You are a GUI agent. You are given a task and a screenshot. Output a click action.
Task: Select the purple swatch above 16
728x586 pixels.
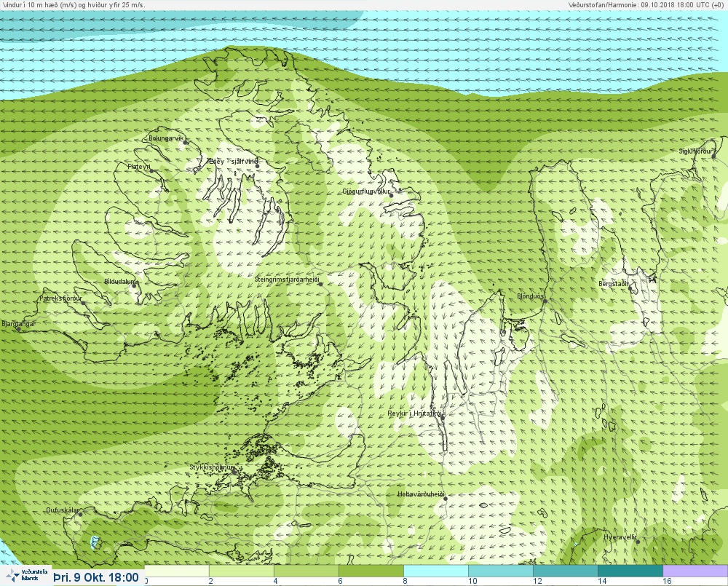(x=695, y=571)
